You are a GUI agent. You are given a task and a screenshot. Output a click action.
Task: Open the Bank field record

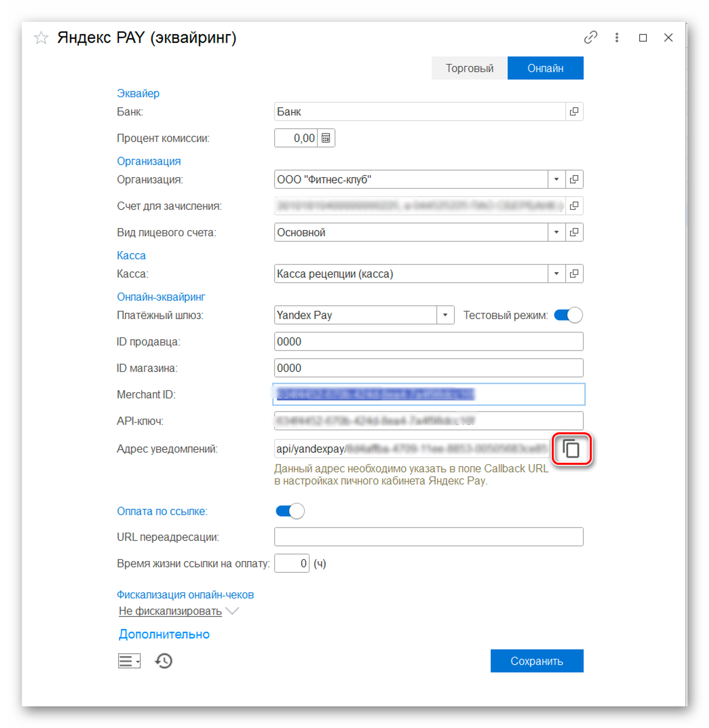click(x=574, y=111)
